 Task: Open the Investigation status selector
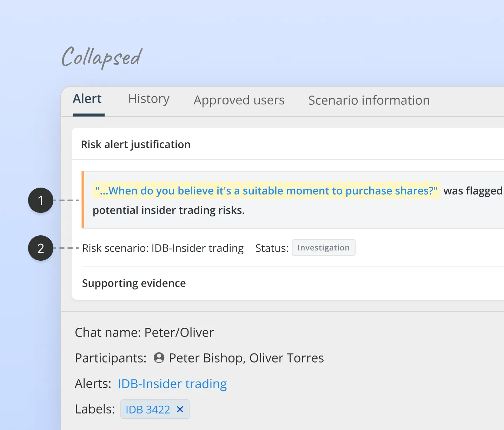(323, 247)
